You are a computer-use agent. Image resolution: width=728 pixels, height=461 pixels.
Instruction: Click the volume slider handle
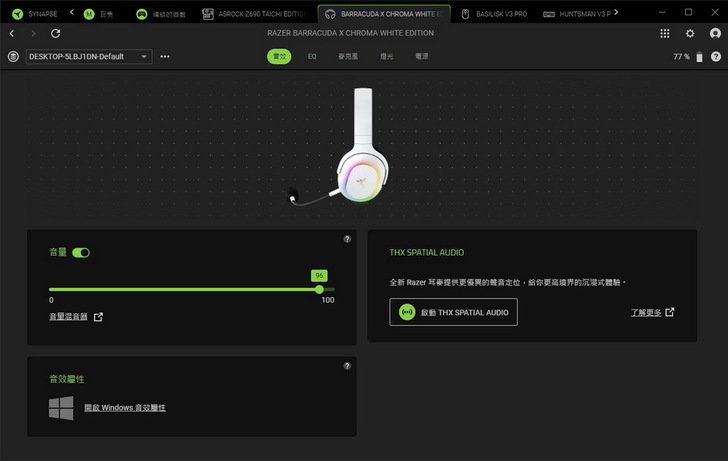click(319, 289)
